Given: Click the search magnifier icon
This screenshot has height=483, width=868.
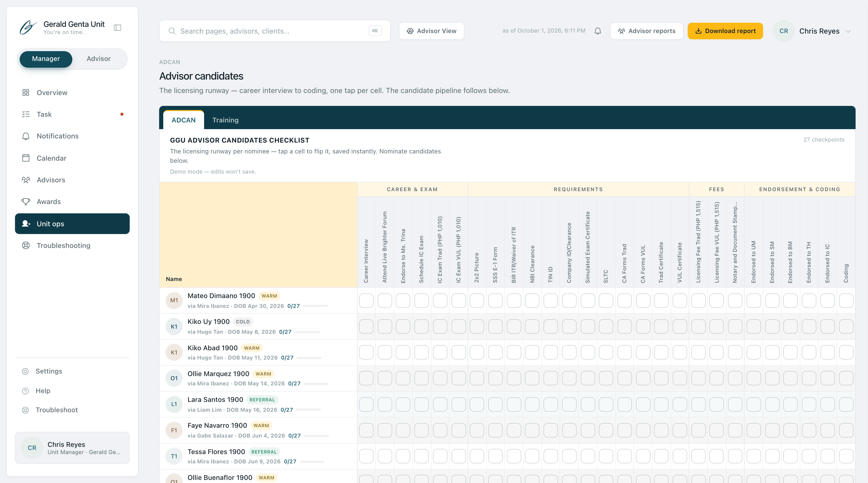Looking at the screenshot, I should tap(172, 31).
